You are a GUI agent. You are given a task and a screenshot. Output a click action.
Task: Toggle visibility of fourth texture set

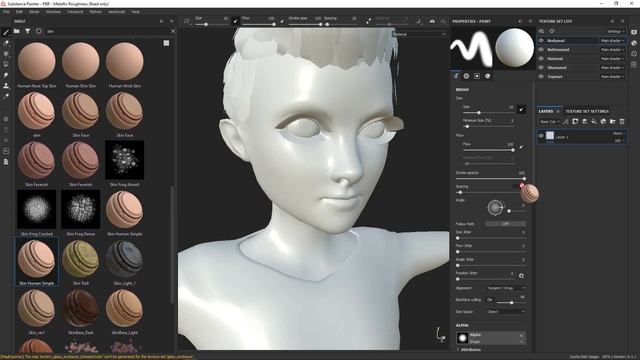(541, 67)
